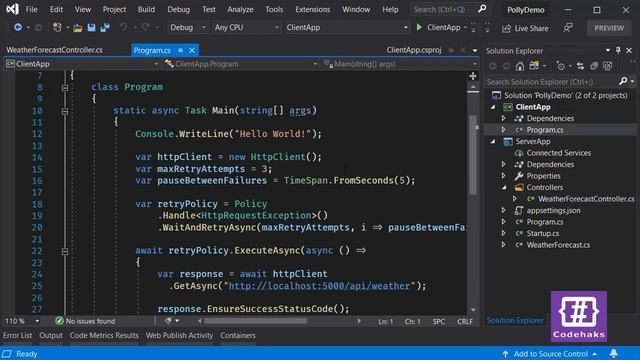Pin the Solution Explorer panel
Viewport: 640px width, 360px height.
click(618, 50)
